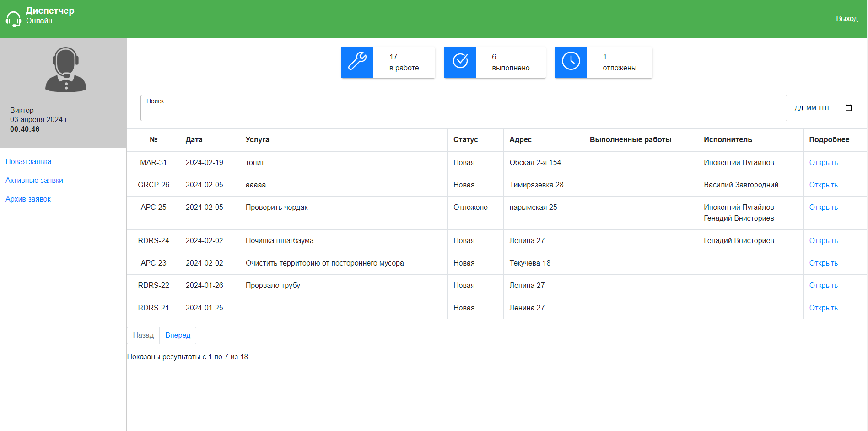This screenshot has width=868, height=431.
Task: Select the GRCP-26 number cell
Action: [154, 185]
